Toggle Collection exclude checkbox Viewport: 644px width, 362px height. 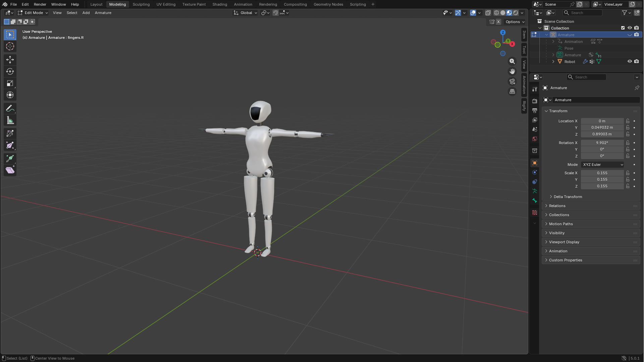(623, 28)
